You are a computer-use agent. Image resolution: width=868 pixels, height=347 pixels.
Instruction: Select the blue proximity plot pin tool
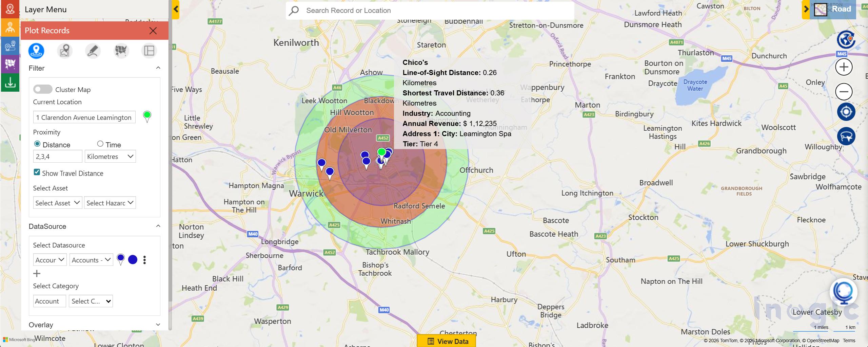tap(36, 51)
